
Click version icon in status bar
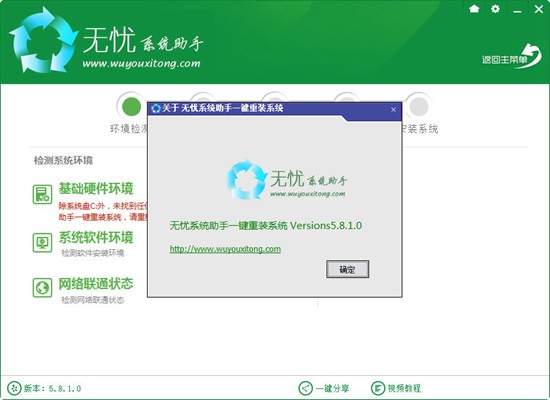(14, 388)
